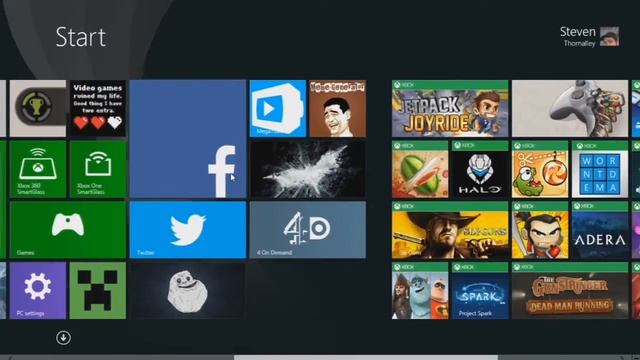Open the Meme Generator tile

click(338, 109)
